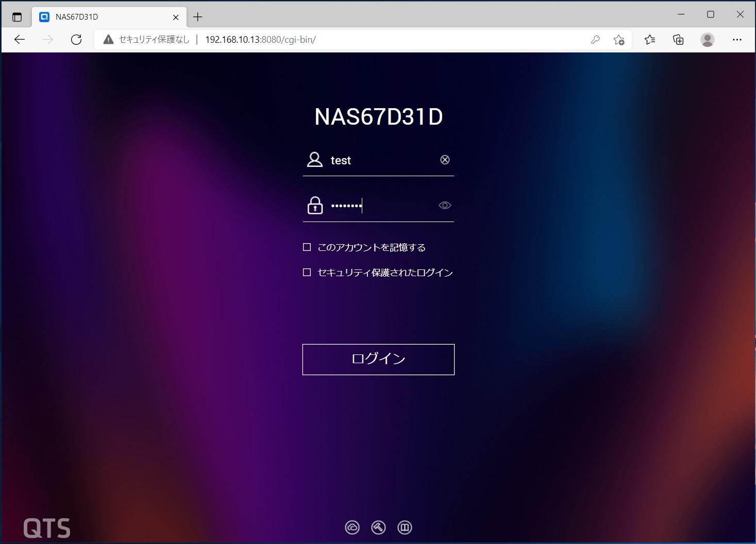
Task: Clear the username field with the X icon
Action: pyautogui.click(x=445, y=160)
